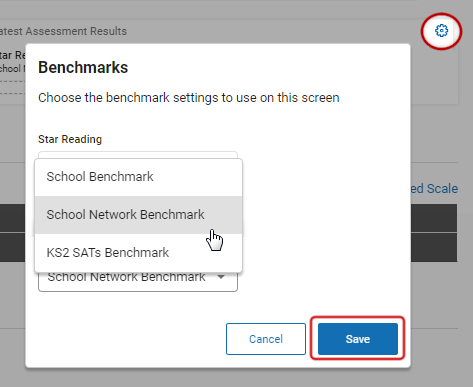Click the dark table row left of the dialog
Screen dimensions: 473x387
12,247
